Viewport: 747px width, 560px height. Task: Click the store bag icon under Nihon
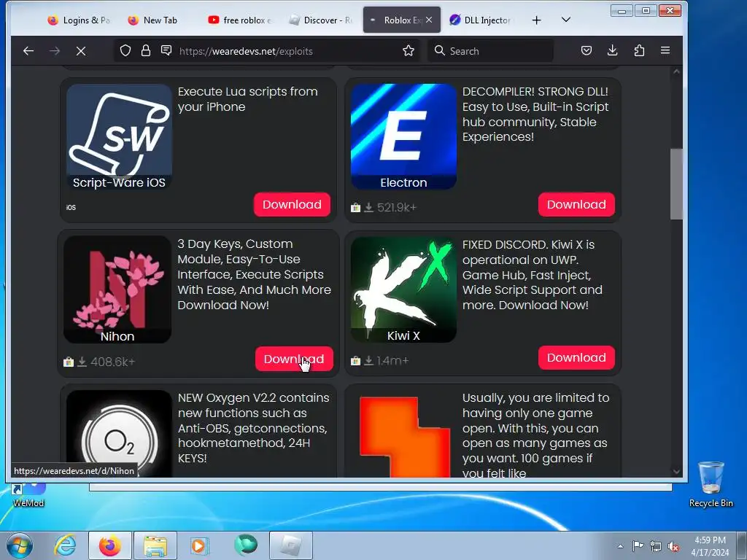(x=69, y=362)
